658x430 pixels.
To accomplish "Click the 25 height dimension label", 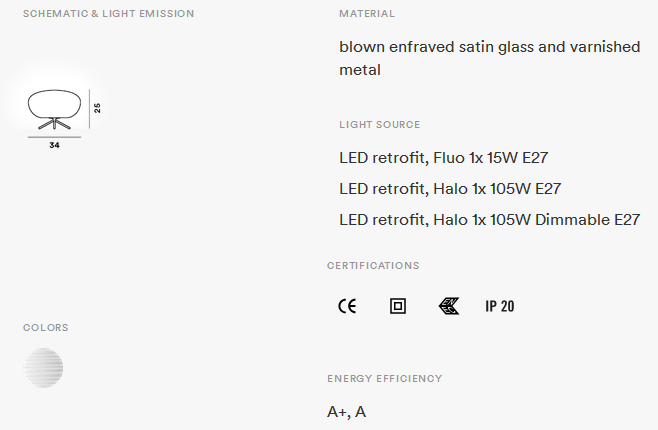I will coord(97,108).
